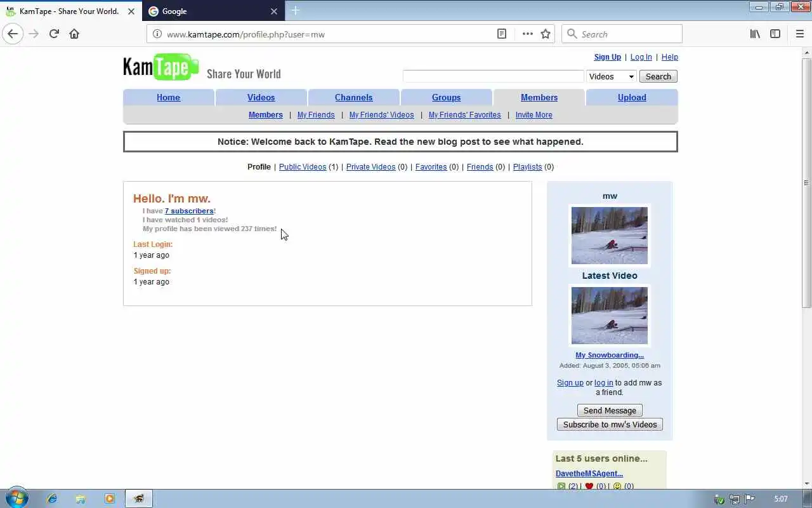The image size is (812, 508).
Task: Open the Help link
Action: click(669, 57)
